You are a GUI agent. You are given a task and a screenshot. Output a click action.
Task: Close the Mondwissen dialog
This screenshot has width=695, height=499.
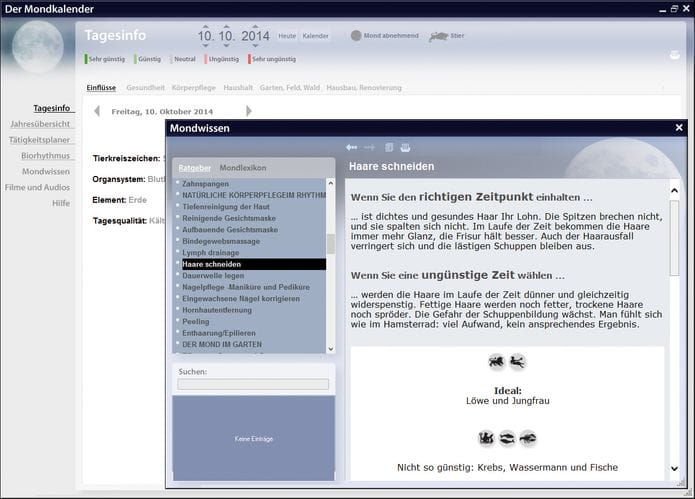point(679,128)
